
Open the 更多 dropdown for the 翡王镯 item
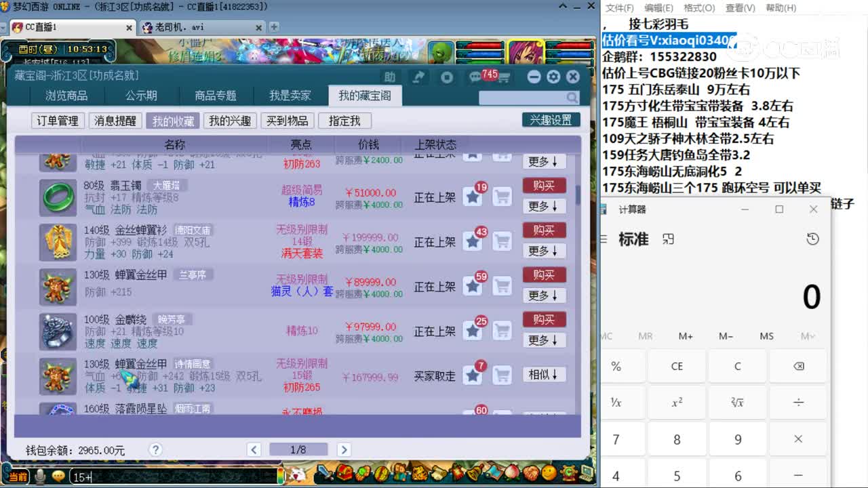(545, 205)
